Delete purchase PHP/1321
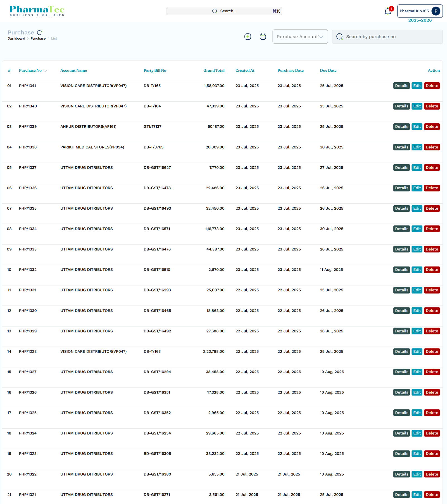447x504 pixels. [x=432, y=495]
